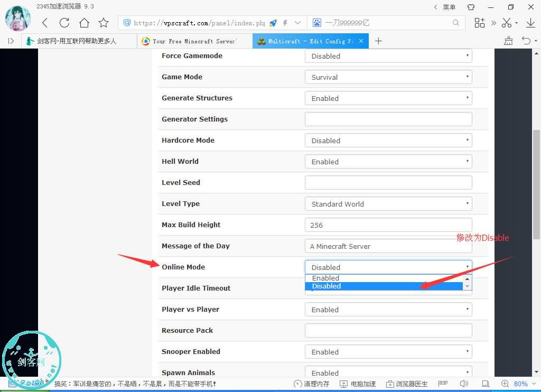Click the zoom magnifier icon in status bar

tap(505, 384)
